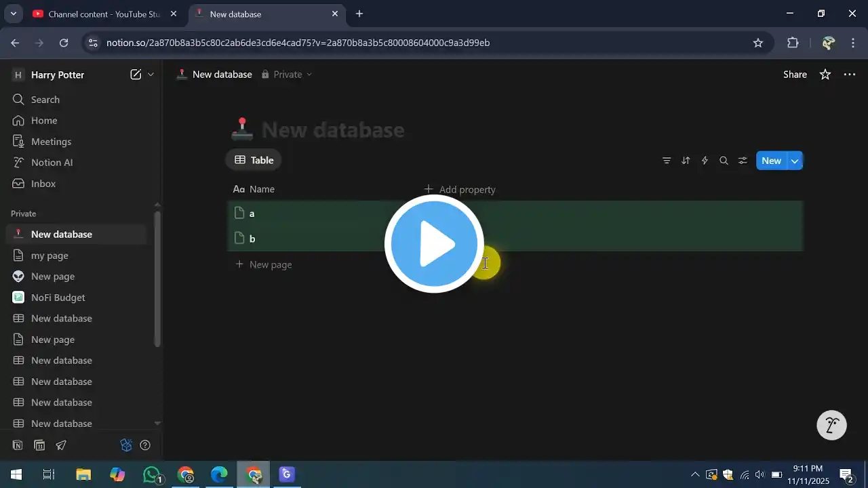
Task: Open File Explorer from the taskbar
Action: [x=83, y=474]
